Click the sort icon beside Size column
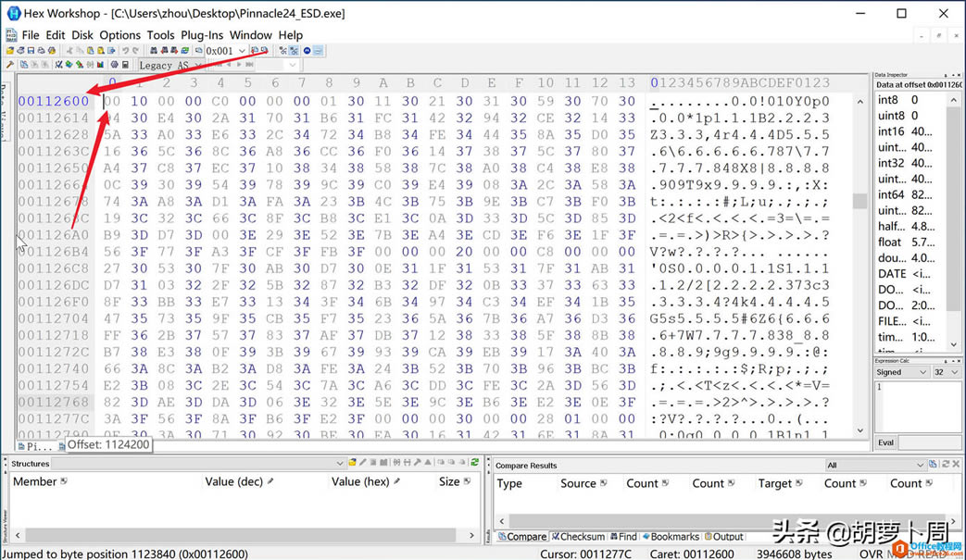Screen dimensions: 966x560 point(467,481)
